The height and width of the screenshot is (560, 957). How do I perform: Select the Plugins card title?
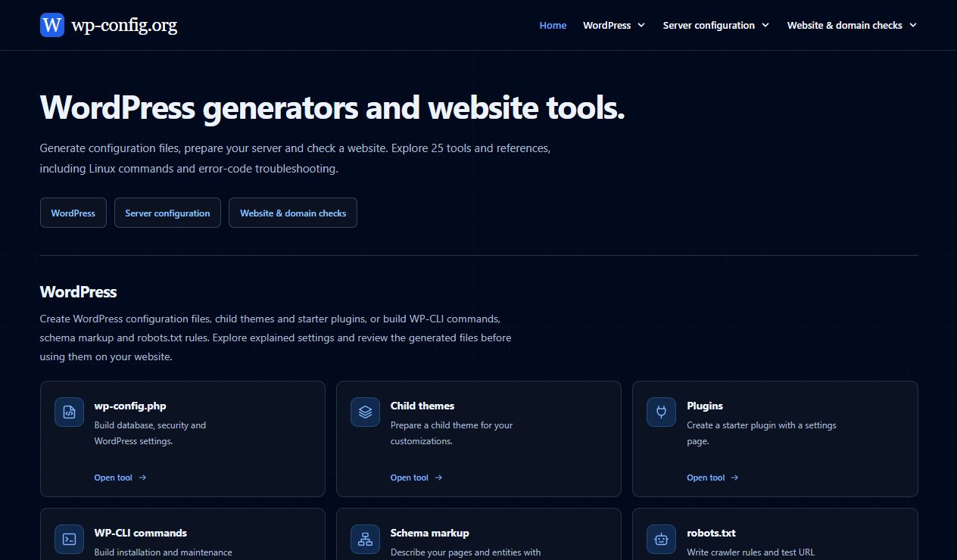coord(705,406)
